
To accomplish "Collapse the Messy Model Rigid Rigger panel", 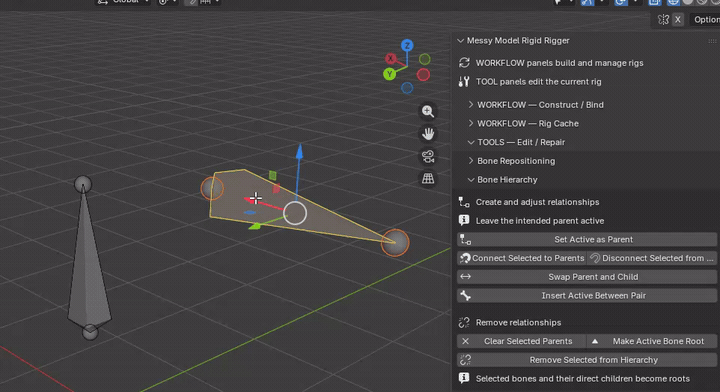I will (x=461, y=41).
